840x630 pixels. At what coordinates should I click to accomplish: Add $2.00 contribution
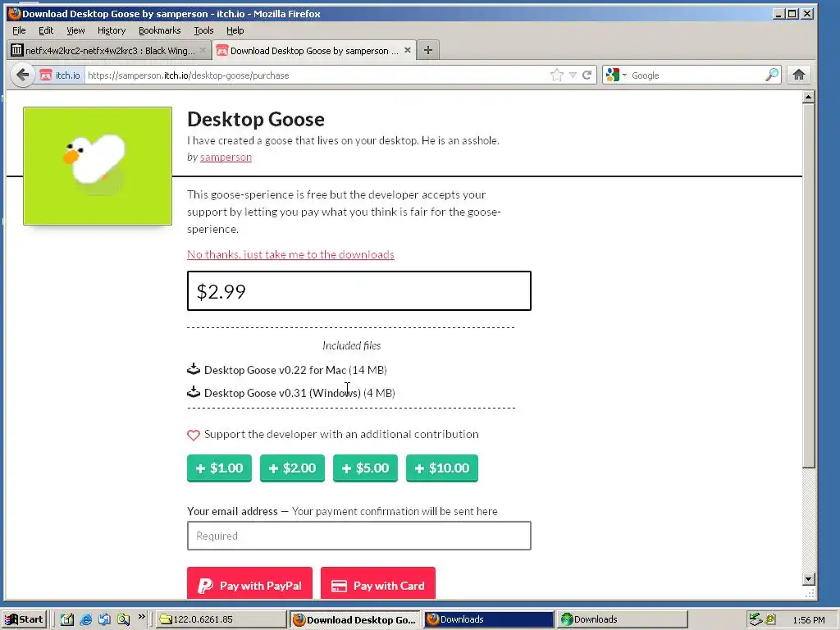click(292, 468)
